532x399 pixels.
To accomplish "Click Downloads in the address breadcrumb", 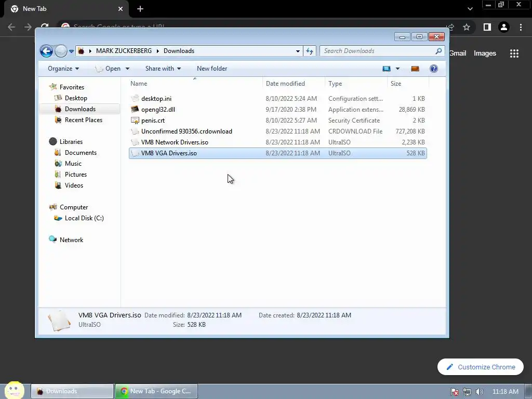I will coord(179,51).
